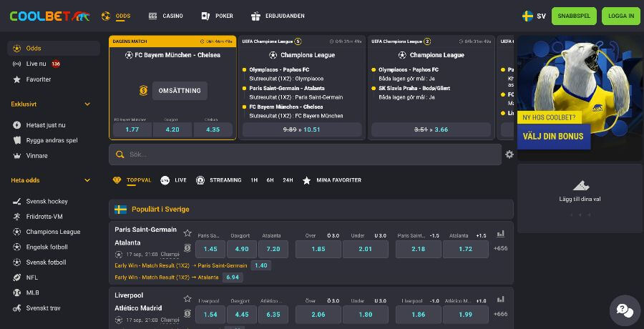The height and width of the screenshot is (329, 644).
Task: Toggle the Live filter
Action: coord(173,180)
